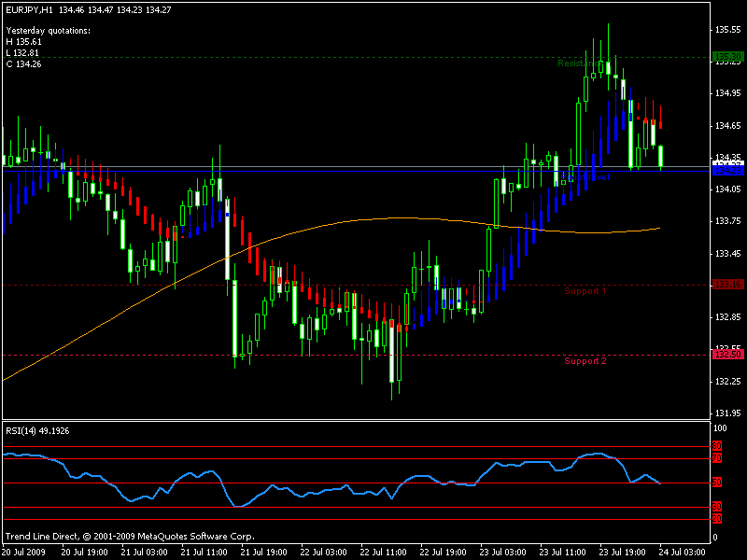This screenshot has height=560, width=747.
Task: Select the red 133.16 support price tag
Action: [727, 285]
